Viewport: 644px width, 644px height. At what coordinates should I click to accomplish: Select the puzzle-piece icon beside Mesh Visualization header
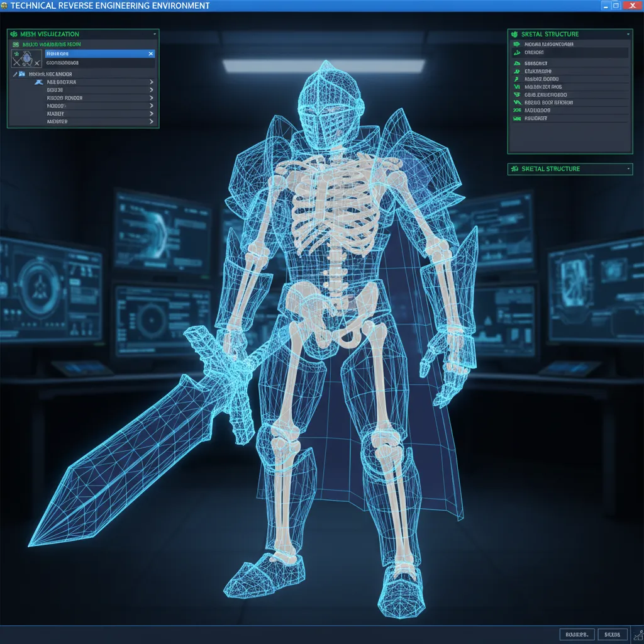[x=14, y=34]
